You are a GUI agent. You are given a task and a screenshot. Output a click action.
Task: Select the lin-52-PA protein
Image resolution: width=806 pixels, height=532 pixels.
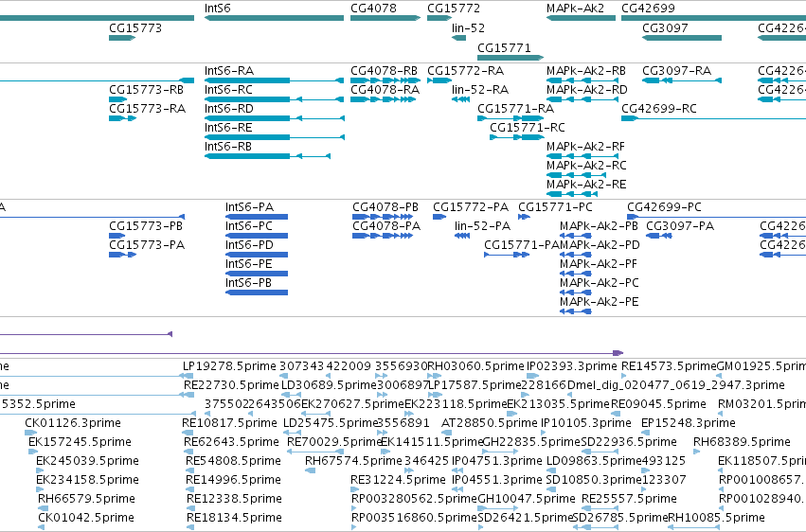point(483,226)
